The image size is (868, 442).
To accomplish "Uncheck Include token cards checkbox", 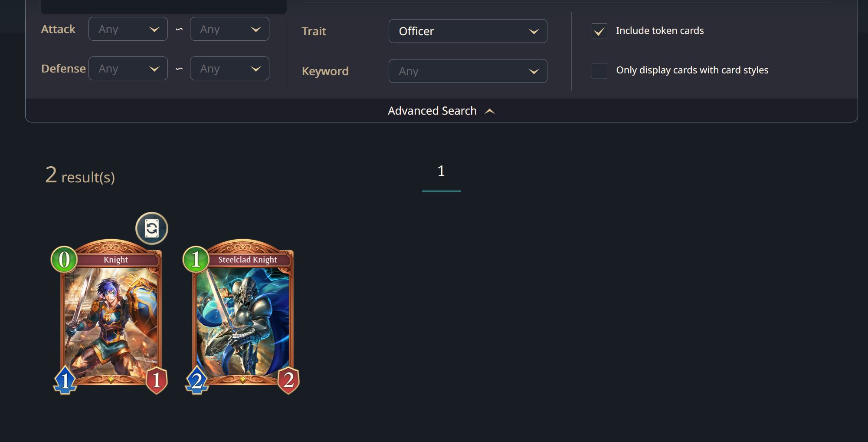I will [599, 31].
